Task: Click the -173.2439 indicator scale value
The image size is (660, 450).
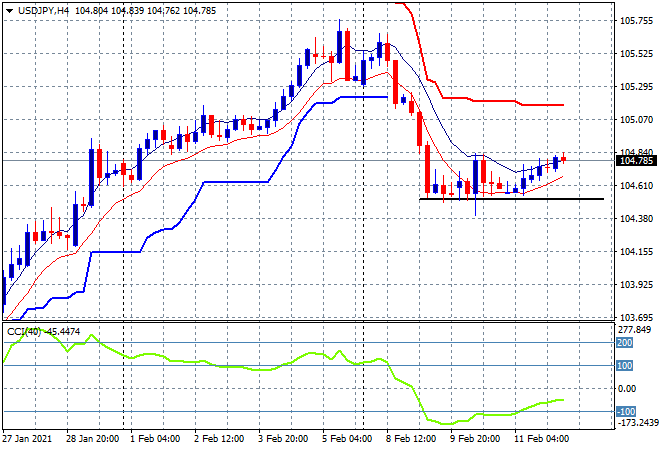Action: (x=637, y=422)
